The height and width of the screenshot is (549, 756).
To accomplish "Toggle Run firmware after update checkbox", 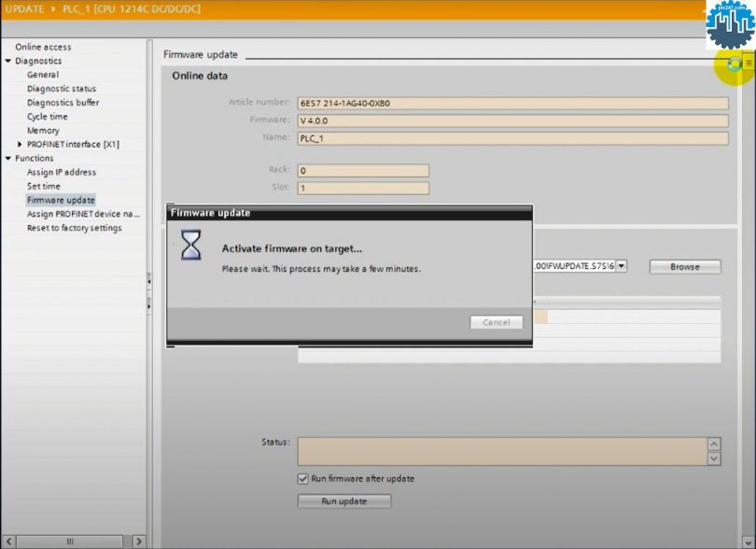I will pos(302,479).
